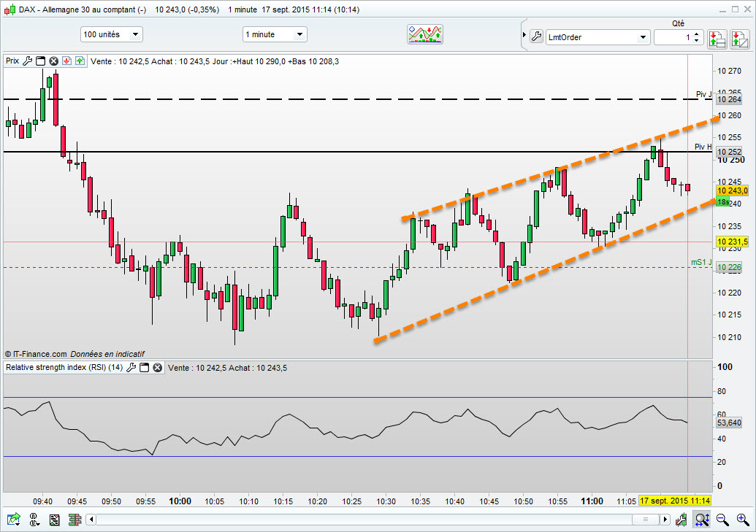Close the Prix price panel

click(x=53, y=61)
